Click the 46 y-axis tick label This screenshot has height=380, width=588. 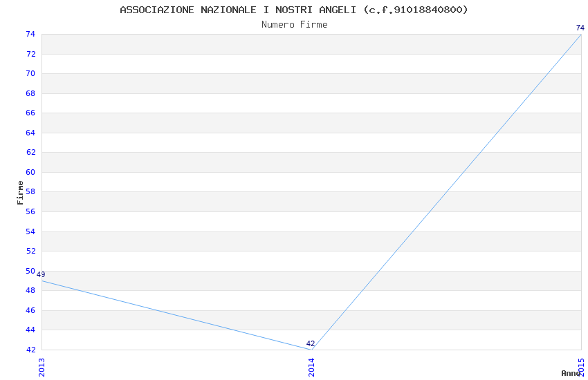(30, 310)
